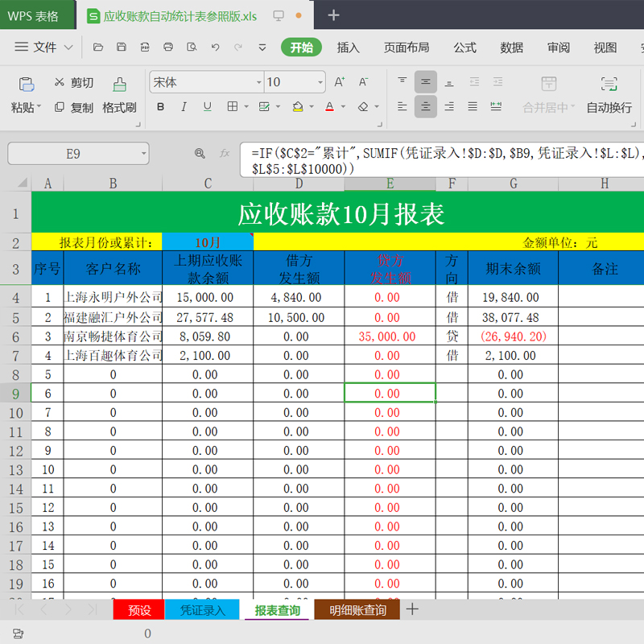Open the font color dropdown arrow

point(343,107)
